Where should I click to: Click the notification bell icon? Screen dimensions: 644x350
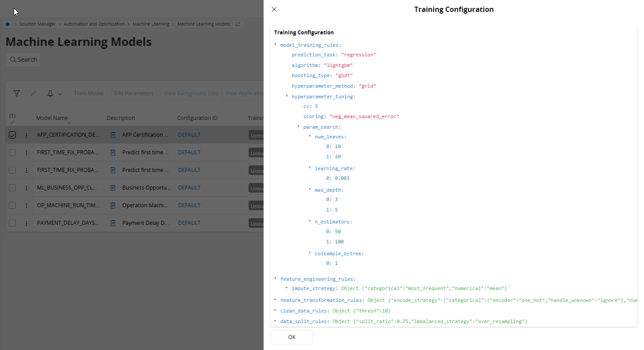pos(50,93)
